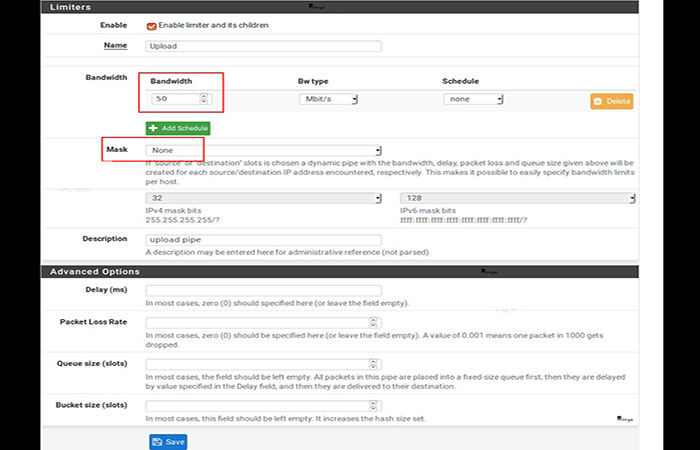Open the Mask dropdown set to None
This screenshot has width=700, height=450.
(263, 150)
